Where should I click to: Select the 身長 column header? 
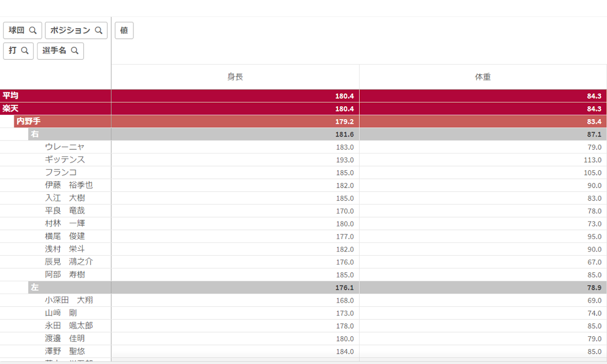click(235, 77)
